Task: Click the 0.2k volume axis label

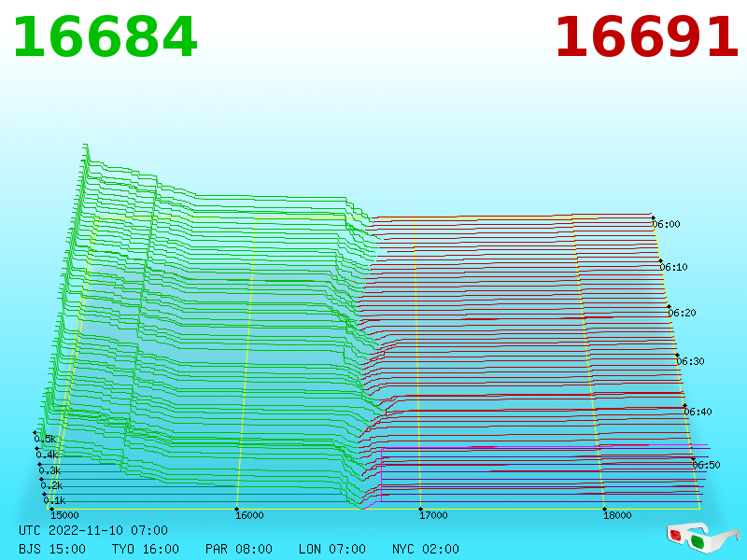Action: [52, 485]
